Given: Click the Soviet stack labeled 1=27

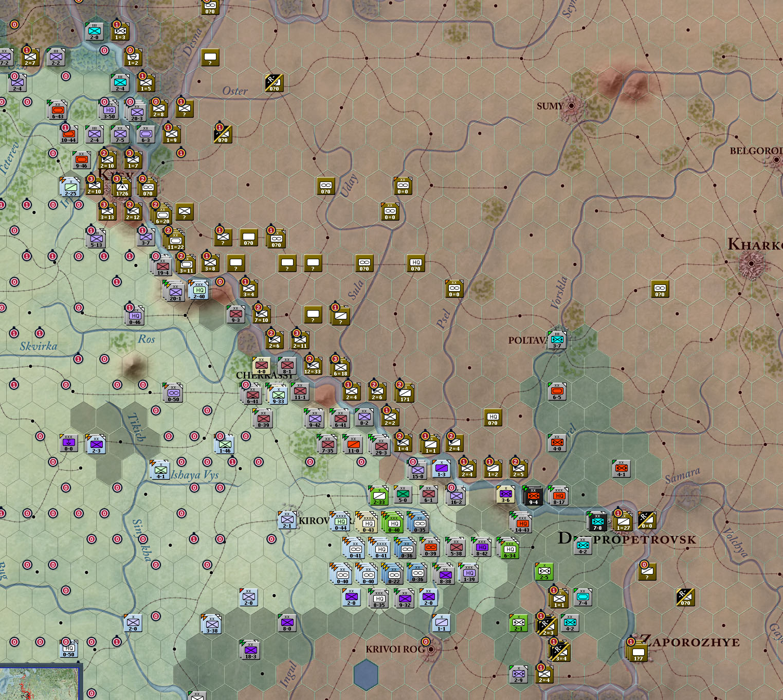Looking at the screenshot, I should point(623,522).
